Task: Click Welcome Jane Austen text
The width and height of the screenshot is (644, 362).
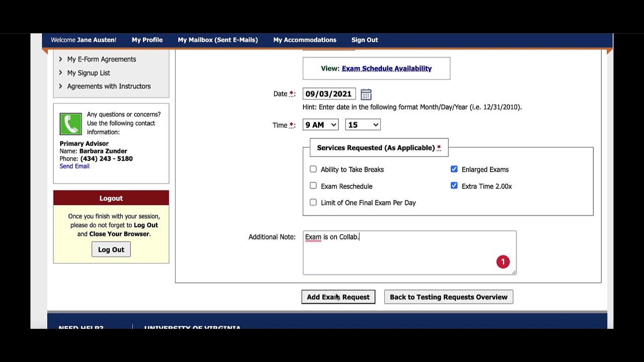Action: click(x=84, y=40)
